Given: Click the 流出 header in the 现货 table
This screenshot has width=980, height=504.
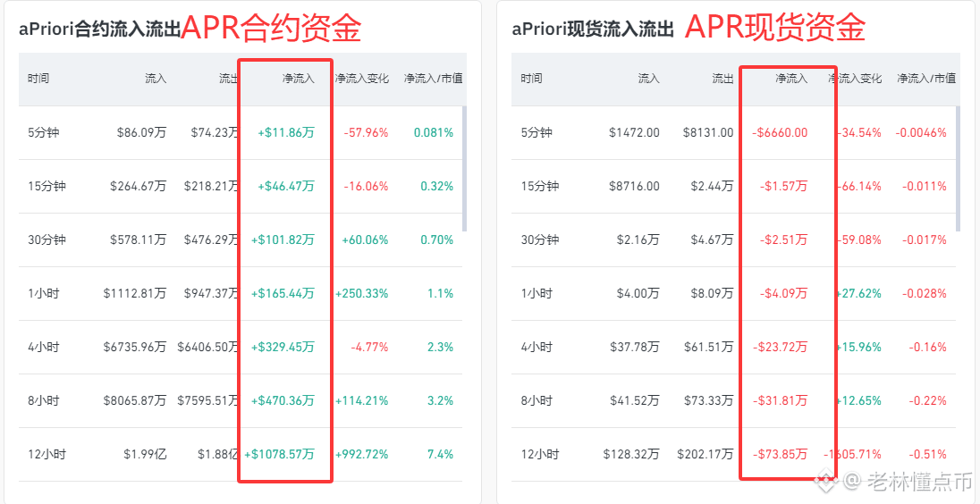Looking at the screenshot, I should pyautogui.click(x=722, y=79).
